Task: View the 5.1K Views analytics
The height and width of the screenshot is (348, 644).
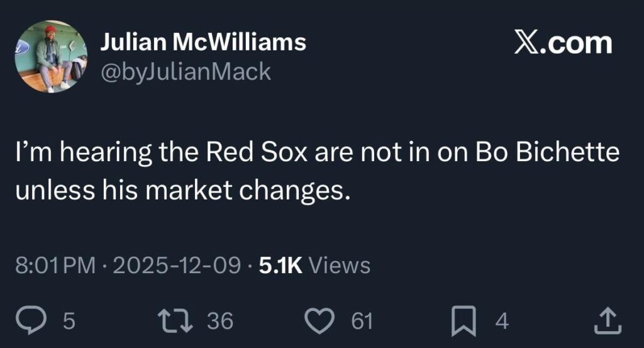Action: pyautogui.click(x=314, y=266)
